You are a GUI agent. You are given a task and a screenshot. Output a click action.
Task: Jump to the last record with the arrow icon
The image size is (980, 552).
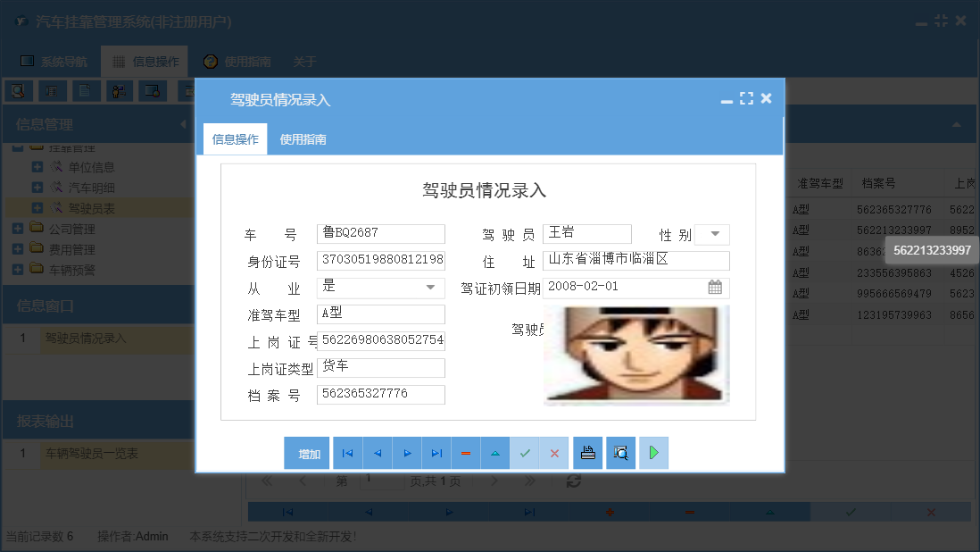[x=436, y=453]
